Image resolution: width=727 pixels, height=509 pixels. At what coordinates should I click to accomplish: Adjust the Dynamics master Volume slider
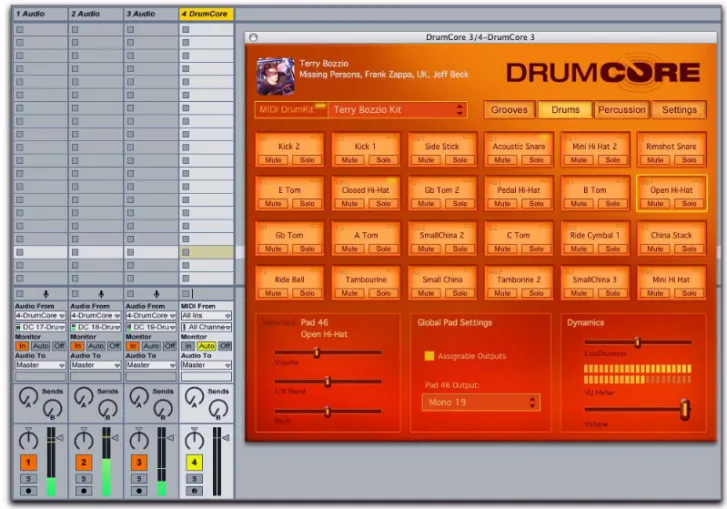point(685,410)
